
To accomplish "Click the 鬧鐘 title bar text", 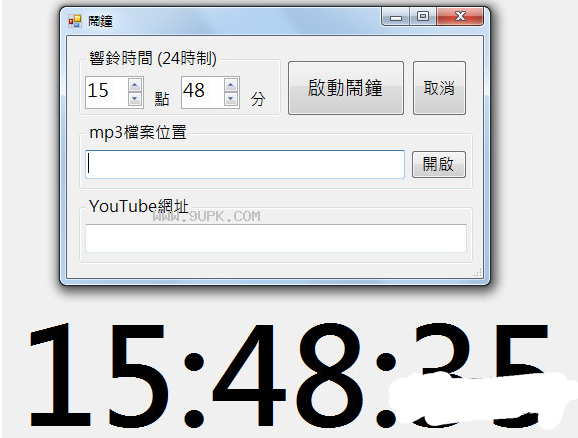I will [x=100, y=21].
